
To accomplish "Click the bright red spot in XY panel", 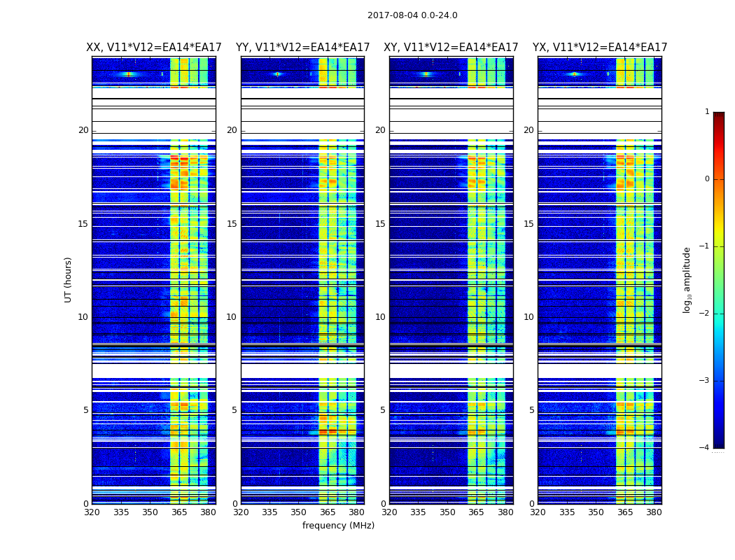I will [426, 74].
